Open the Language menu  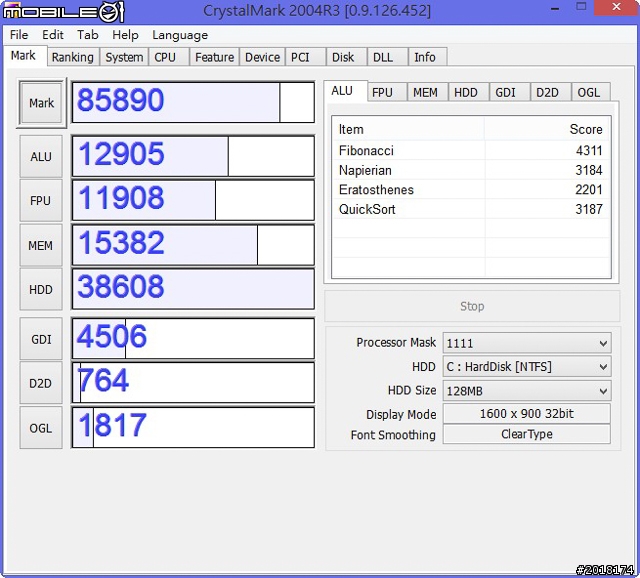(x=180, y=35)
